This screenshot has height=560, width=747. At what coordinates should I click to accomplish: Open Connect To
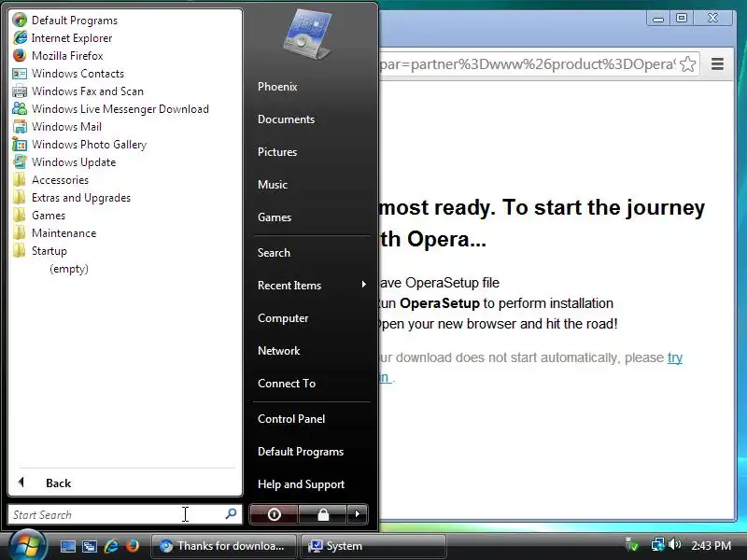click(287, 384)
